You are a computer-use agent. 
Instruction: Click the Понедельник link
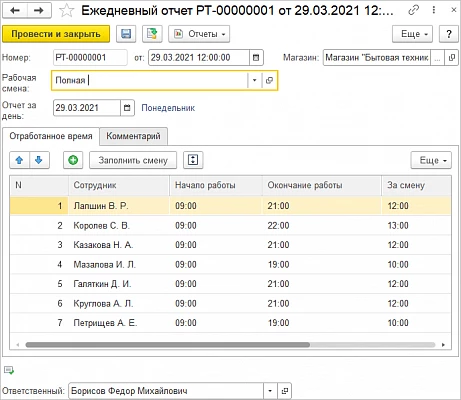(x=168, y=108)
